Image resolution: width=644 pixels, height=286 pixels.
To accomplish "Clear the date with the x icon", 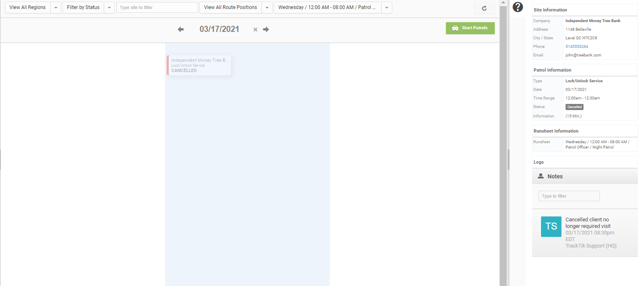I will (x=255, y=29).
